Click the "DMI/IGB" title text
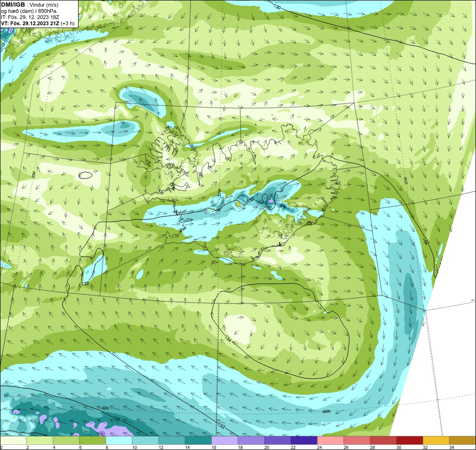 click(13, 5)
